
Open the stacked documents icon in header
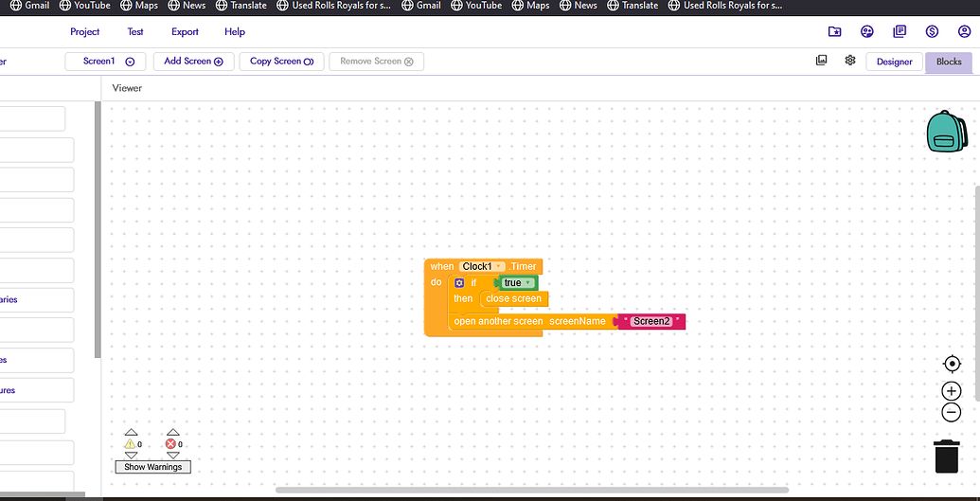900,32
